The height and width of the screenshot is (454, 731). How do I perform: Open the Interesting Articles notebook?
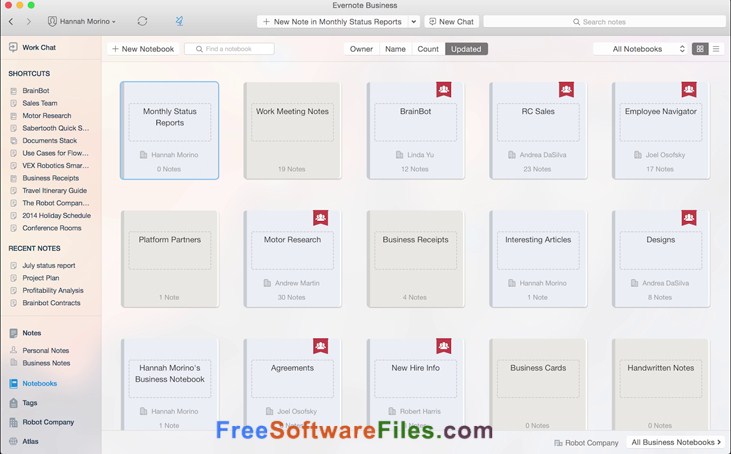[x=538, y=259]
